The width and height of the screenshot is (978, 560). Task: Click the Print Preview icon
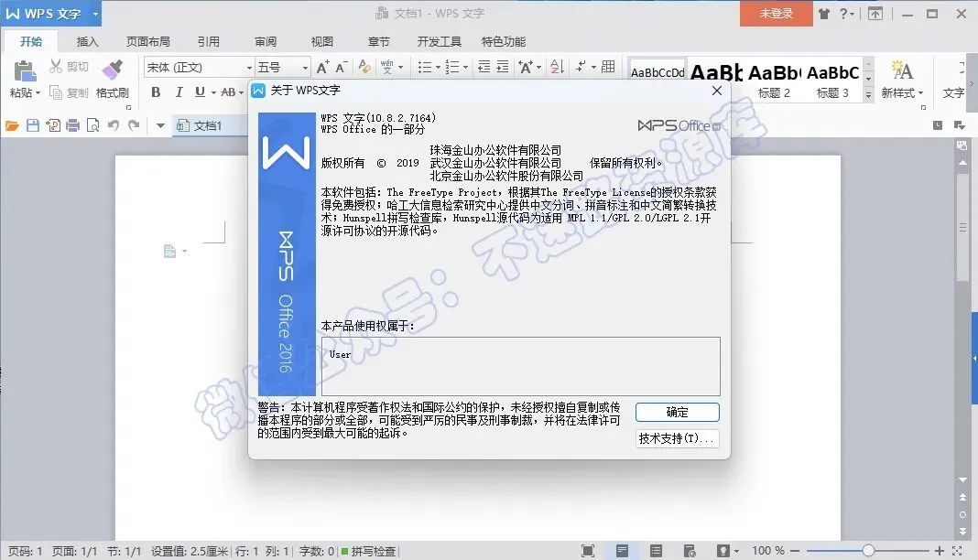tap(92, 126)
